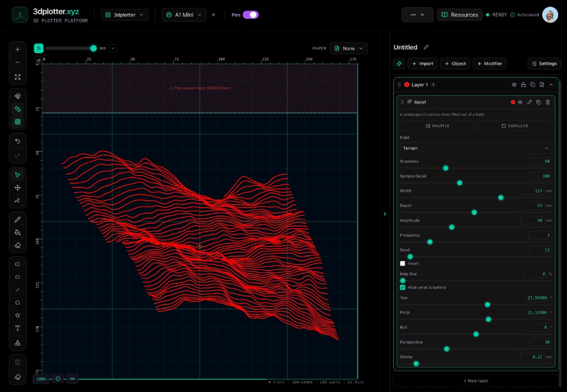567x392 pixels.
Task: Select the star shape tool
Action: click(x=17, y=316)
